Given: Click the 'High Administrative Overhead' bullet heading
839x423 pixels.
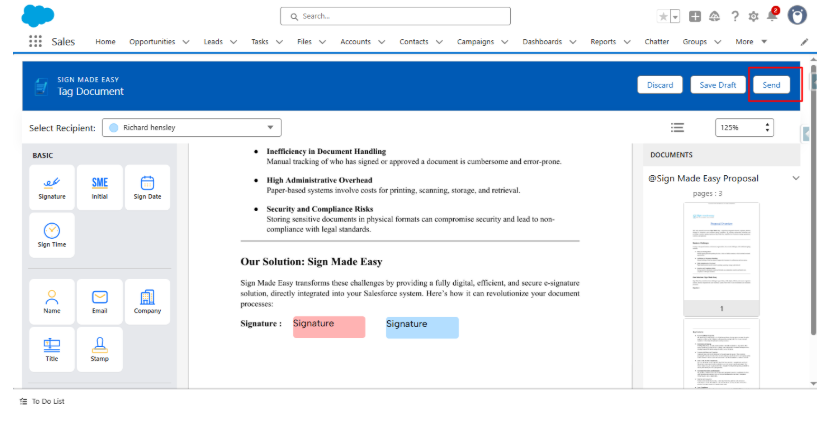Looking at the screenshot, I should (x=319, y=180).
